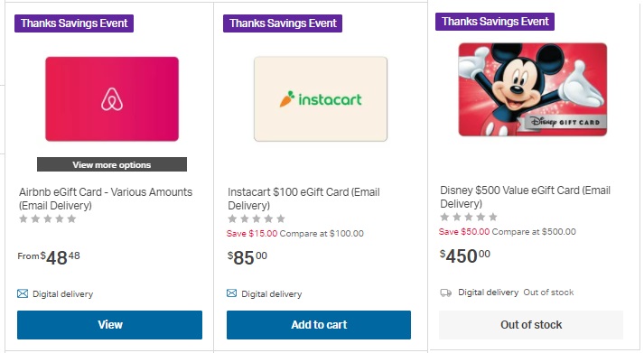Click the Out of stock button
The height and width of the screenshot is (353, 644).
coord(531,325)
